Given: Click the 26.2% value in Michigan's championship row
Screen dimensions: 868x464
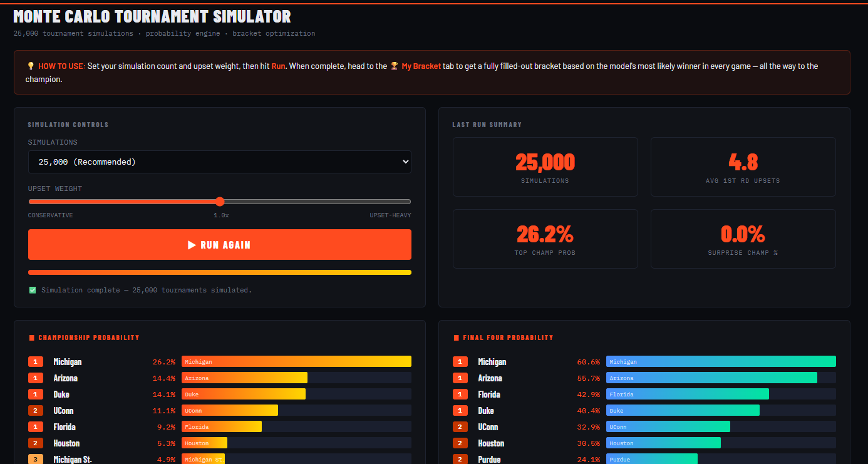Looking at the screenshot, I should click(163, 362).
